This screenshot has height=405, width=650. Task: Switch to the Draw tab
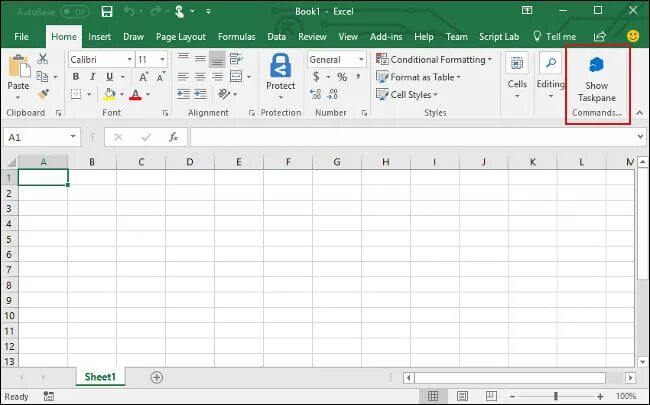(x=133, y=36)
